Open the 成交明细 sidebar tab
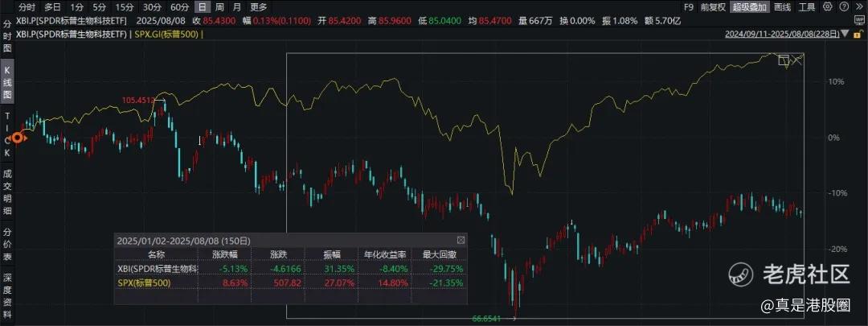Viewport: 868px width, 326px height. (x=8, y=192)
